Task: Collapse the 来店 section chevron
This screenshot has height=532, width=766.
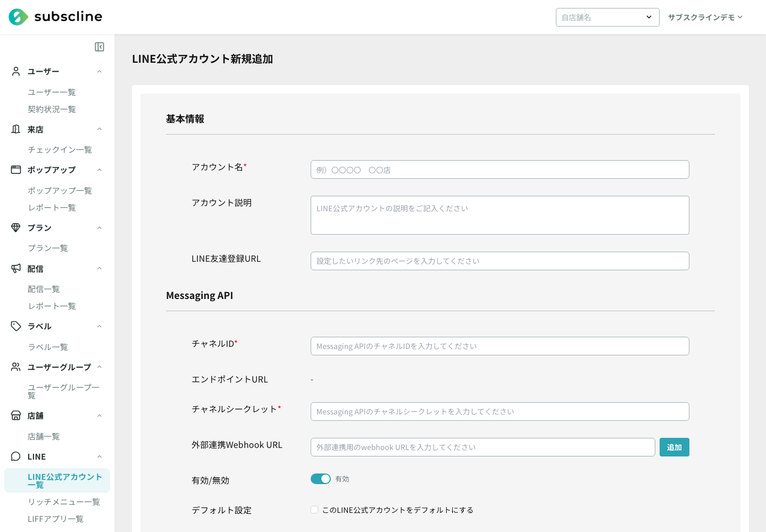Action: click(99, 129)
